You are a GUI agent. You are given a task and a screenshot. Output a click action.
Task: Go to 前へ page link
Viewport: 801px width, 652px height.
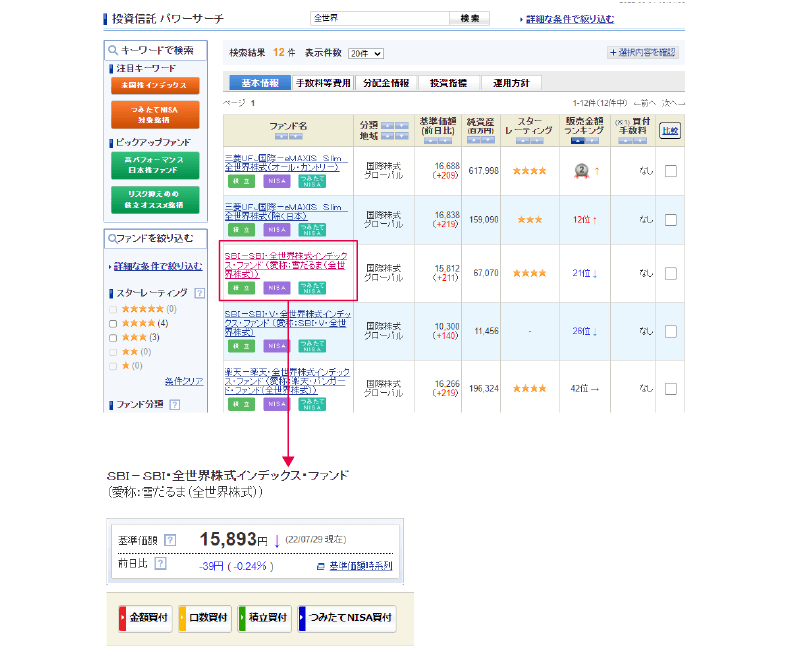pyautogui.click(x=644, y=103)
